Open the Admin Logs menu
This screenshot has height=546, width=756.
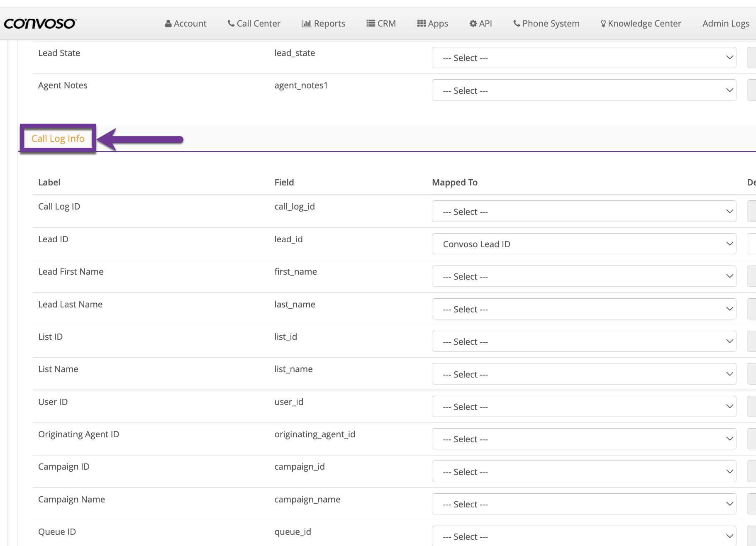pos(725,24)
